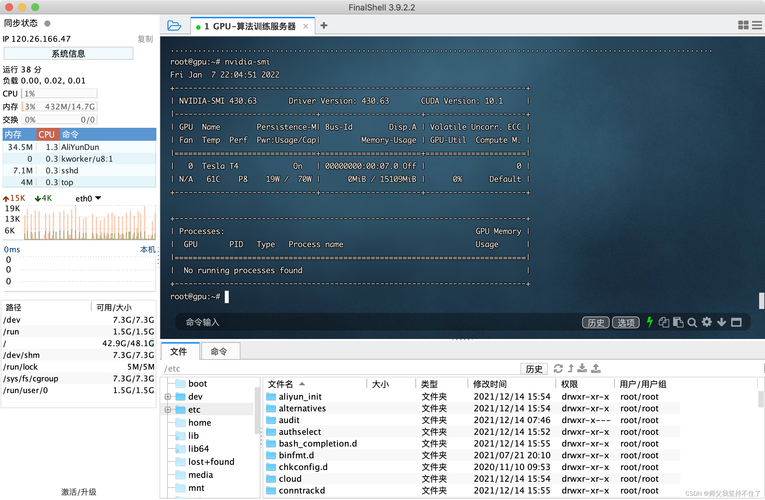The width and height of the screenshot is (765, 500).
Task: Select the aliyun_init folder row
Action: pos(472,397)
